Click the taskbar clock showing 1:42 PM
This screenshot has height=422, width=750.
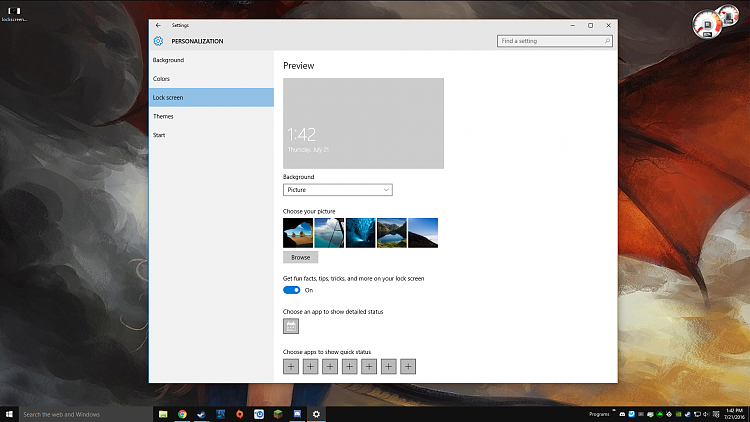(734, 414)
